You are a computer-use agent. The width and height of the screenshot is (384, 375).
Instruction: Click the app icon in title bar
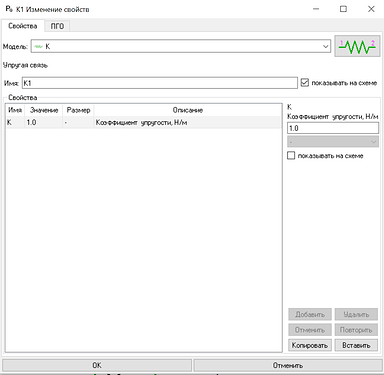pos(9,9)
